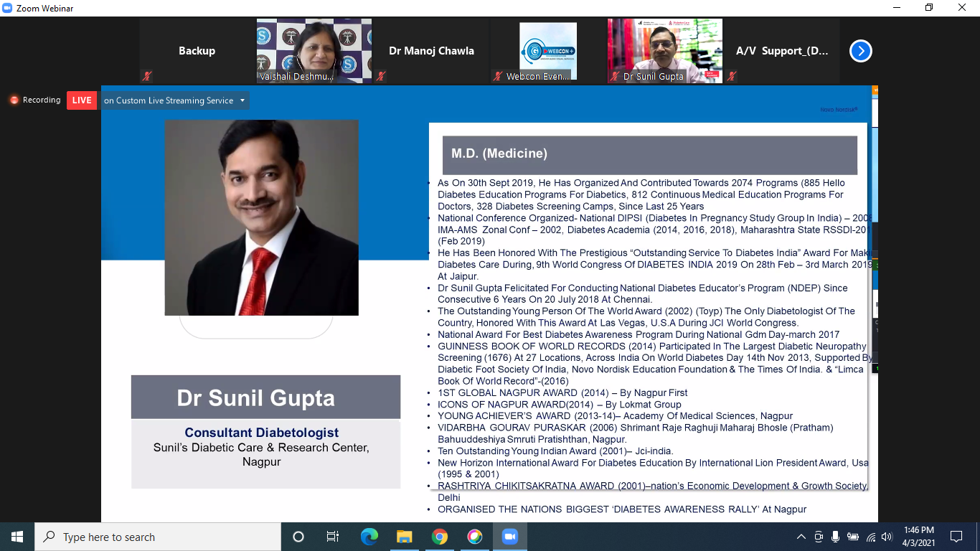Open Task View from the taskbar
980x551 pixels.
[333, 537]
